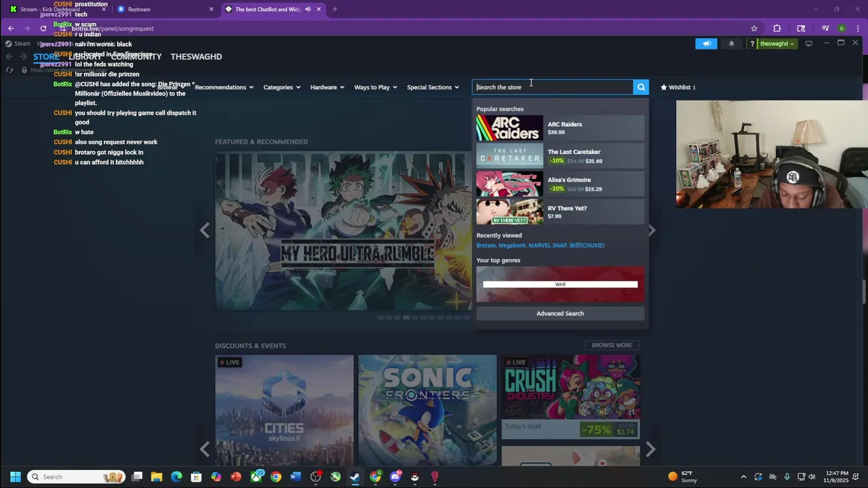Open Microsoft Store from the taskbar
868x488 pixels.
click(196, 476)
